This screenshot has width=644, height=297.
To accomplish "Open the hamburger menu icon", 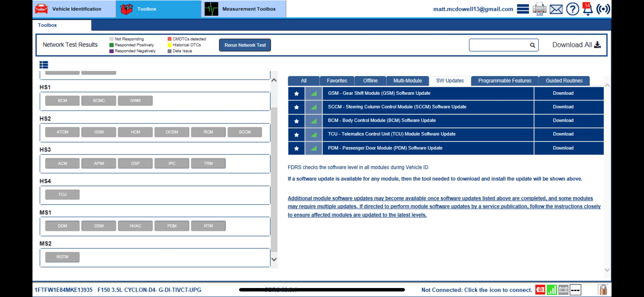I will click(x=523, y=9).
